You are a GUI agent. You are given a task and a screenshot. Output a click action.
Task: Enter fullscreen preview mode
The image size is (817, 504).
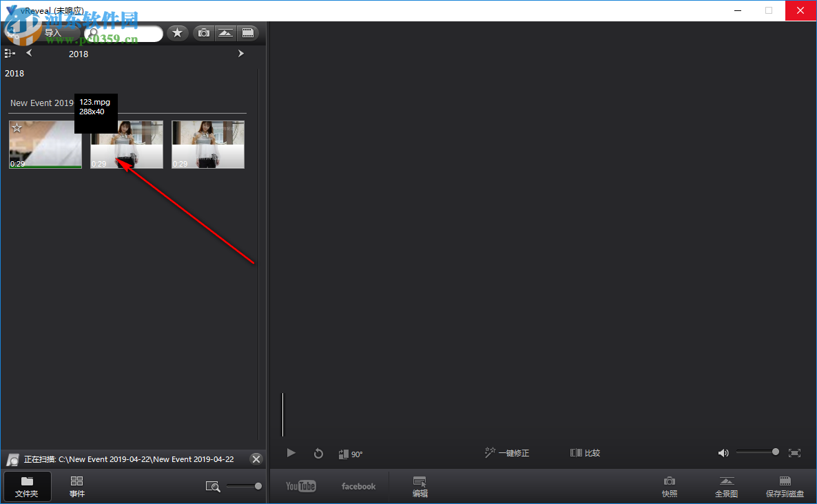[794, 453]
